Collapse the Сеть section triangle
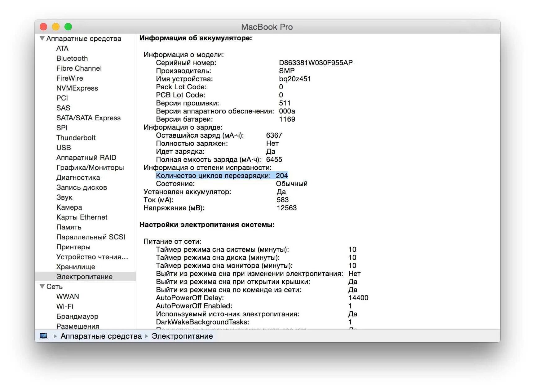 [x=42, y=287]
